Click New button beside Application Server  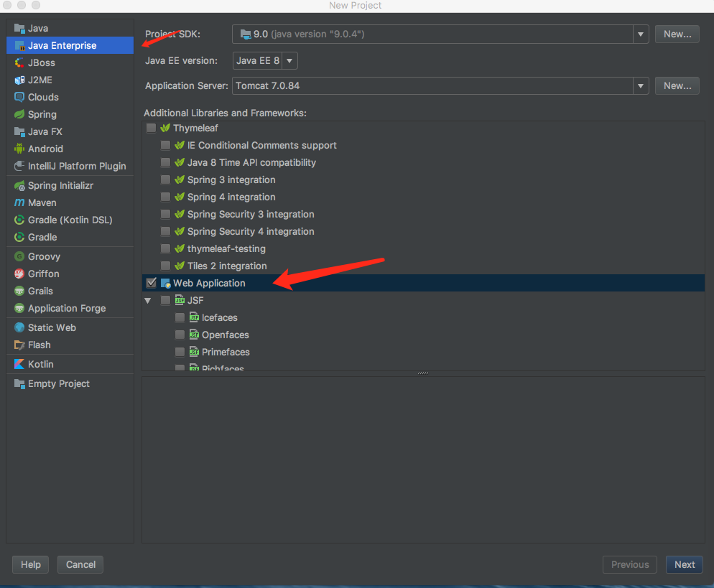pyautogui.click(x=677, y=86)
